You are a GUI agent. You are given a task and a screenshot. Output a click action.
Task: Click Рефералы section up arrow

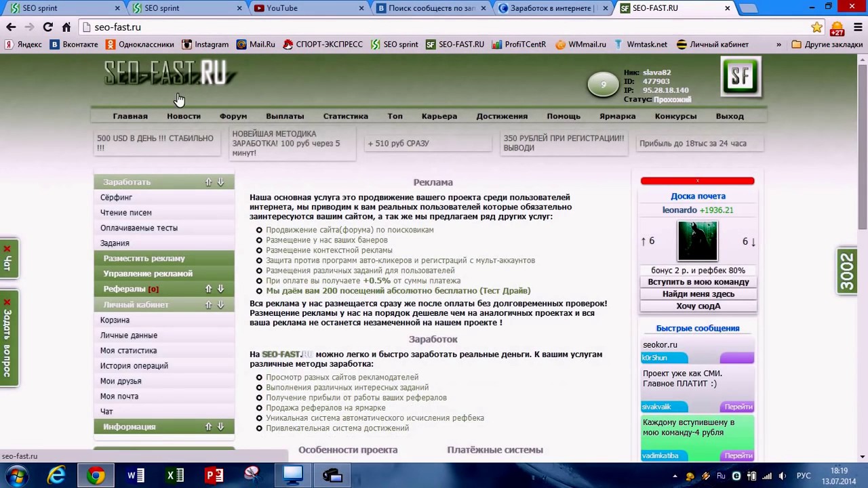(209, 289)
